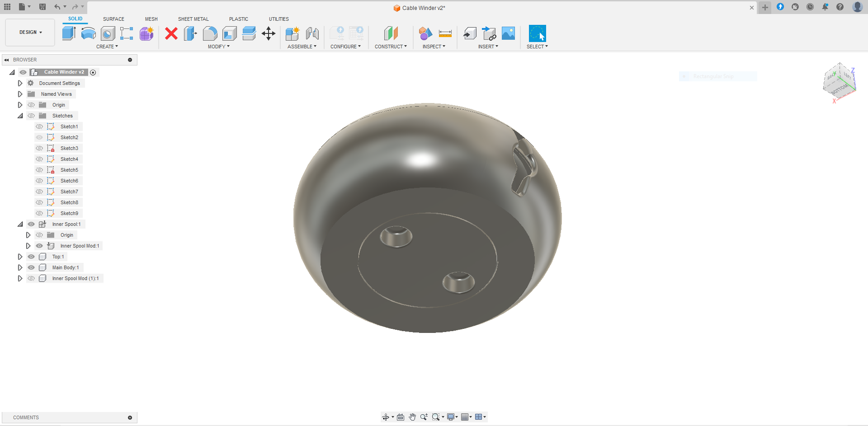
Task: Expand the Named Views node
Action: (x=20, y=94)
